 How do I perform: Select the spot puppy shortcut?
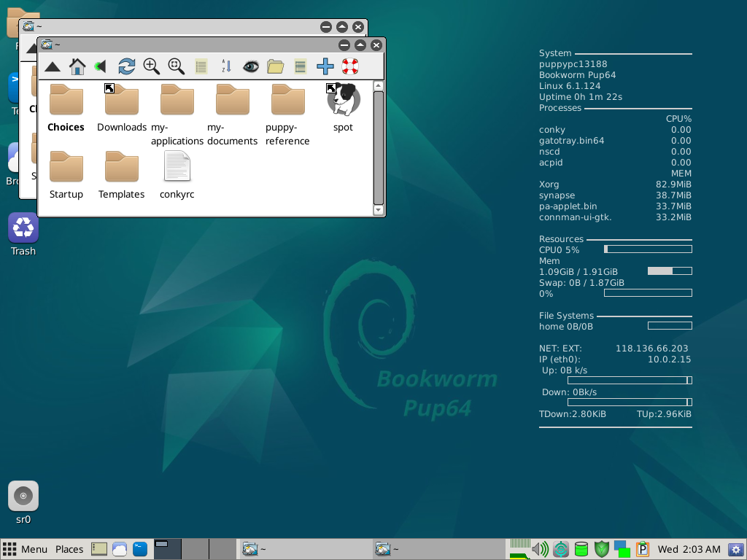point(343,108)
